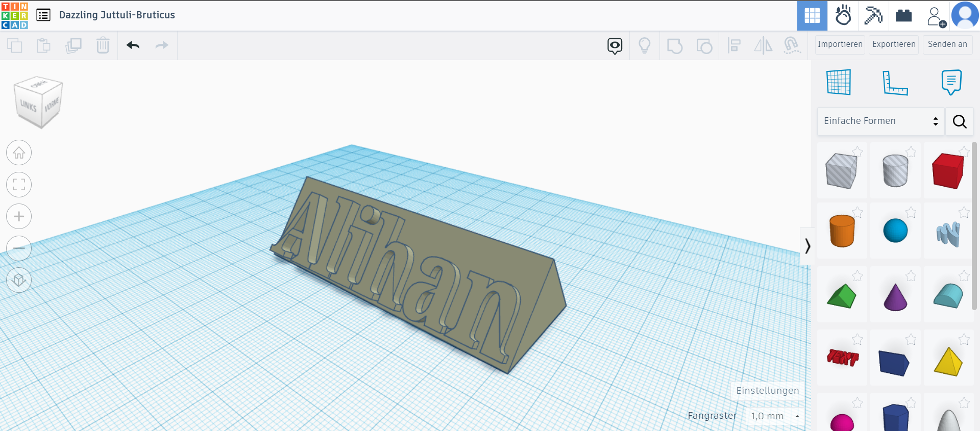Toggle the notes visibility eye icon
Screen dimensions: 980x431
coord(615,46)
